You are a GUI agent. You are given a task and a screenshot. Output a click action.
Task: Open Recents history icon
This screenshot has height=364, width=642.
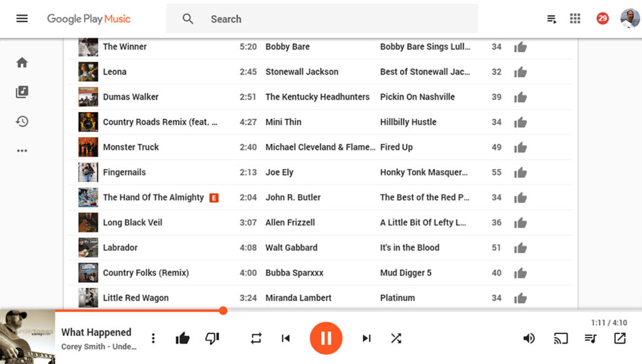tap(22, 121)
